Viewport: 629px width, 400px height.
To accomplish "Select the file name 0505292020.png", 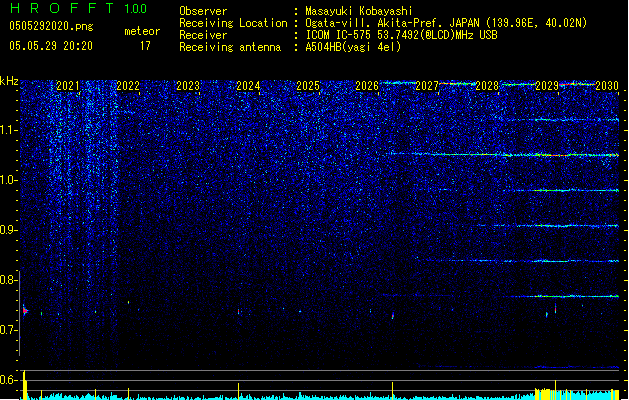I will coord(51,26).
